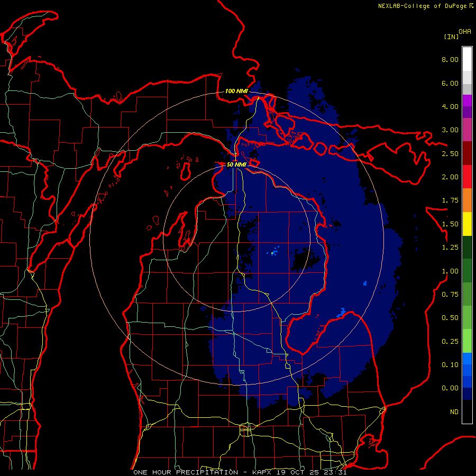
Task: Click the 1.50 legend value
Action: point(450,224)
